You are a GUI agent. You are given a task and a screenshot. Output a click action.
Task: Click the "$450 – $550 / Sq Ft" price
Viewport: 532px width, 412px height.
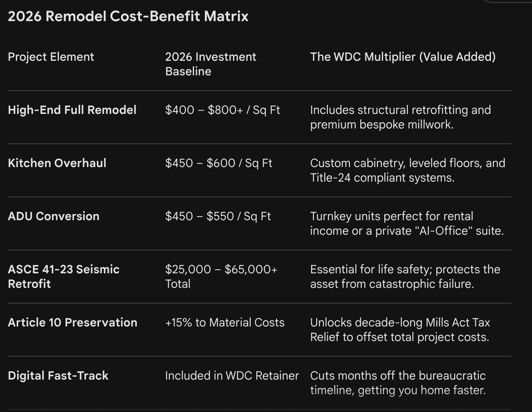[x=218, y=216]
